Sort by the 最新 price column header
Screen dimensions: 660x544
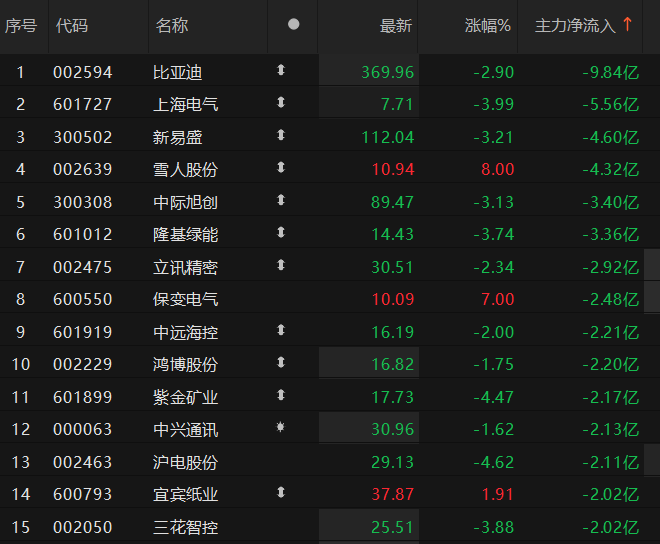tap(396, 26)
